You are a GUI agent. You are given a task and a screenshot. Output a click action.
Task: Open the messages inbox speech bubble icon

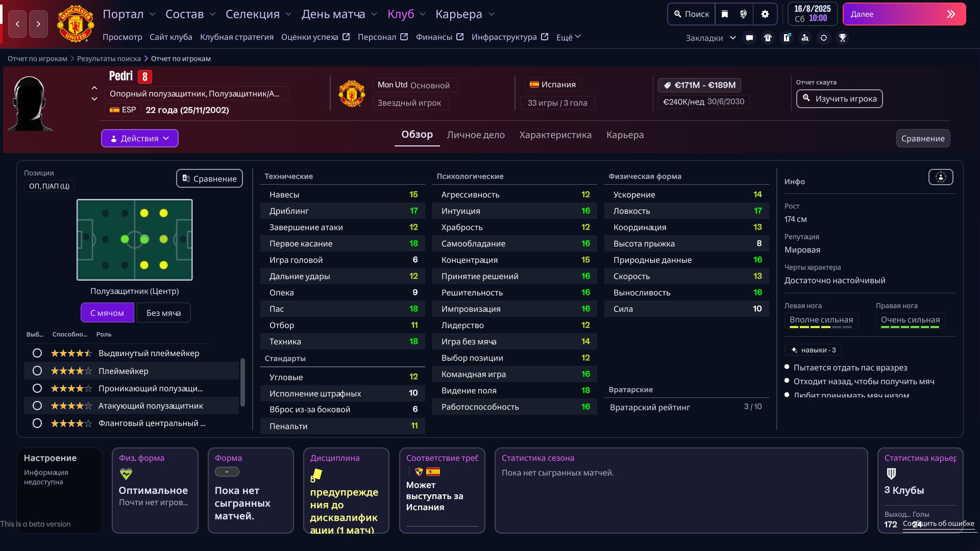coord(749,38)
